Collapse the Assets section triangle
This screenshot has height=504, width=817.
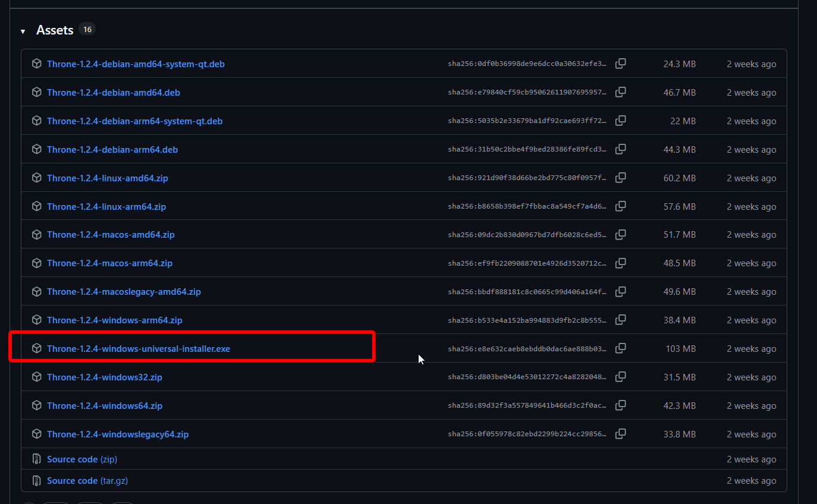click(x=23, y=31)
